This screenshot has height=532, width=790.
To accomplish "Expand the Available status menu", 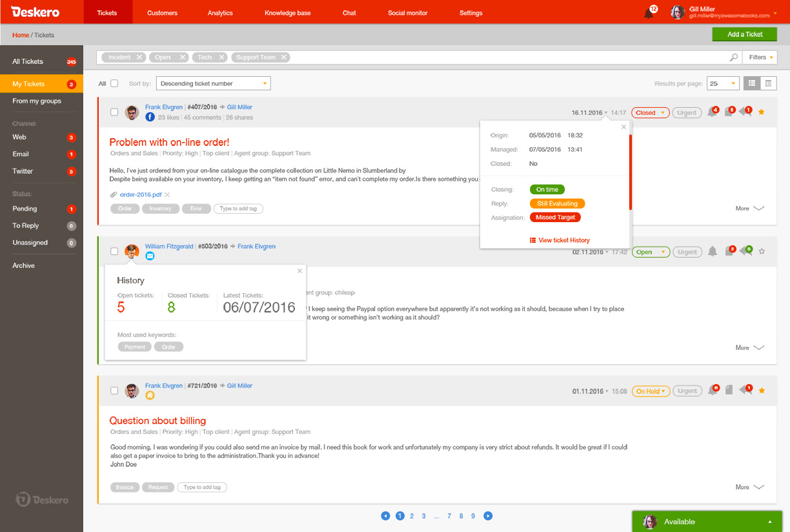I will click(707, 522).
